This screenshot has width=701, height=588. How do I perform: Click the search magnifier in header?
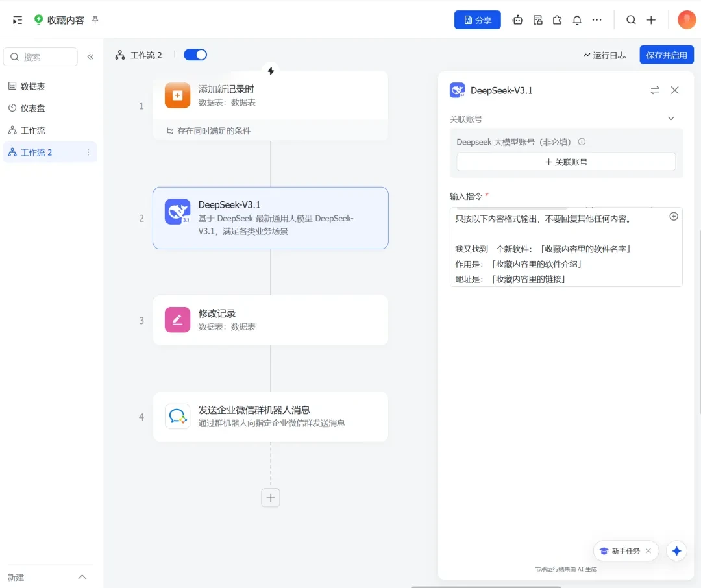click(631, 19)
